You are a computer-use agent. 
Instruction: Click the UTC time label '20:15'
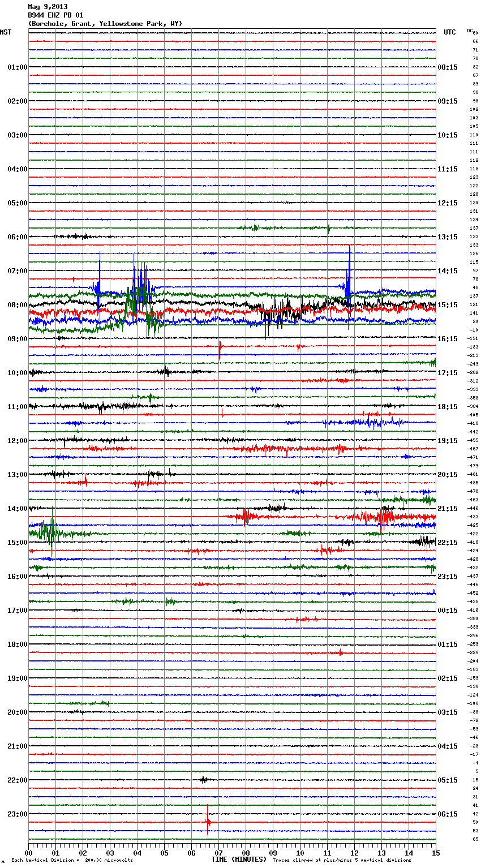coord(448,475)
